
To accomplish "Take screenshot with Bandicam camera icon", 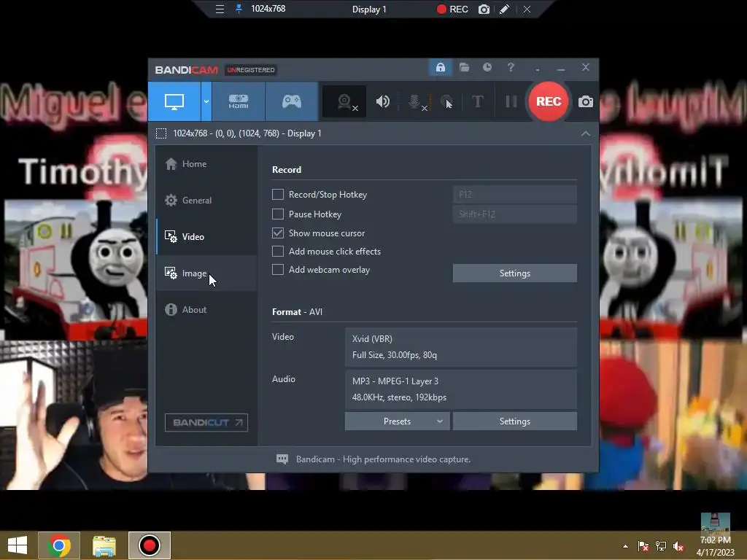I will pyautogui.click(x=586, y=101).
